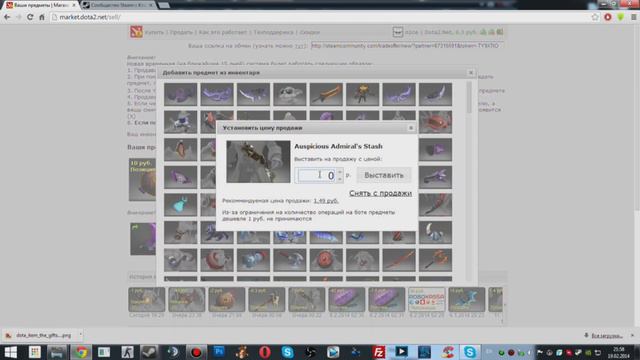Click the Auspicious Admiral's Stash item image
This screenshot has width=640, height=360.
click(x=258, y=162)
